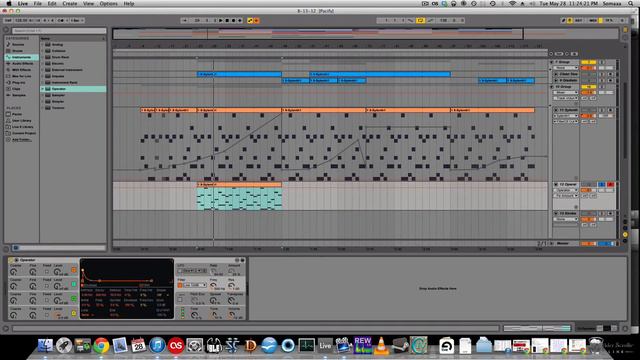This screenshot has height=360, width=640.
Task: Select the Max for Live browser category
Action: coord(21,76)
